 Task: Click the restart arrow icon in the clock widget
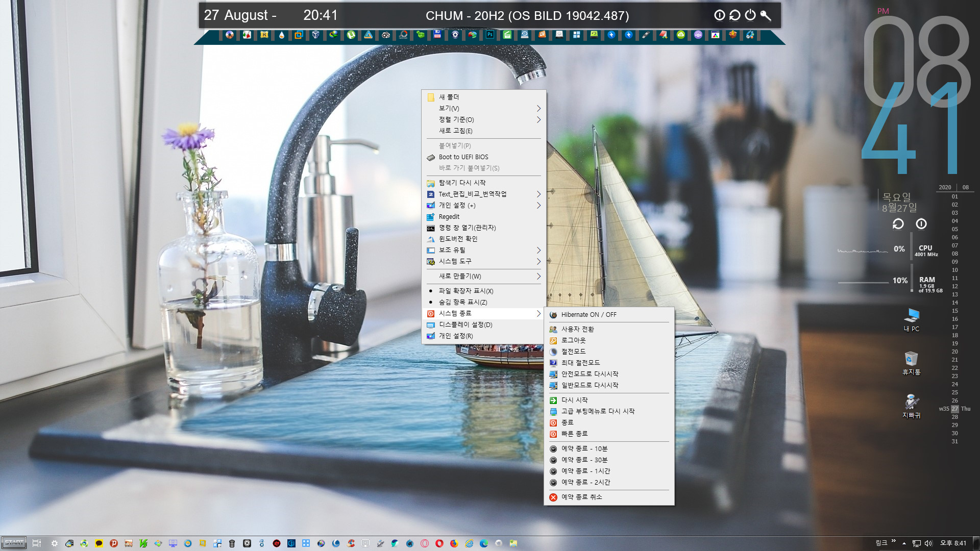(x=898, y=224)
